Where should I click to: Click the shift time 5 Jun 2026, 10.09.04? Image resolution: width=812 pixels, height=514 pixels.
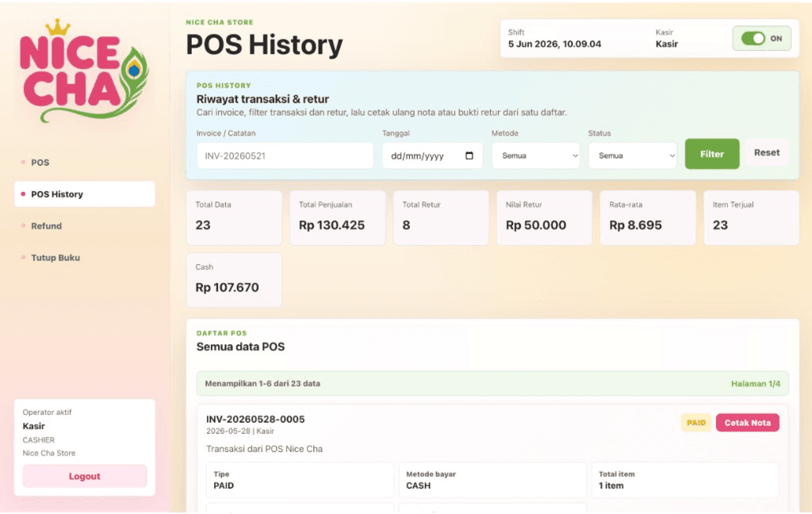coord(554,44)
